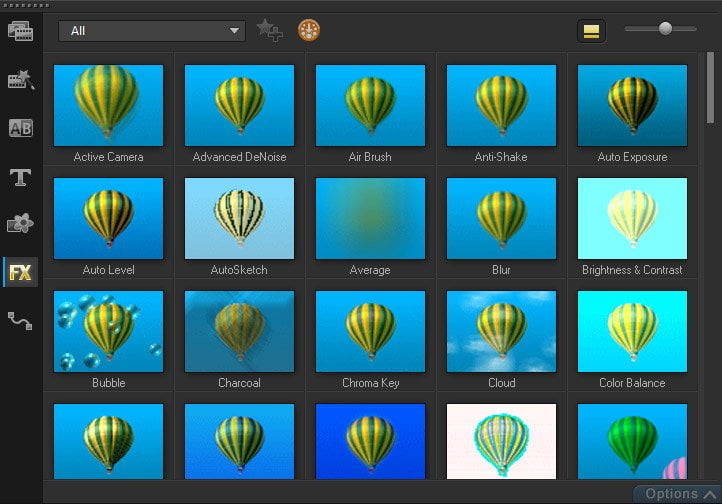Click the 'Cloud' label text
The image size is (722, 504).
click(501, 383)
